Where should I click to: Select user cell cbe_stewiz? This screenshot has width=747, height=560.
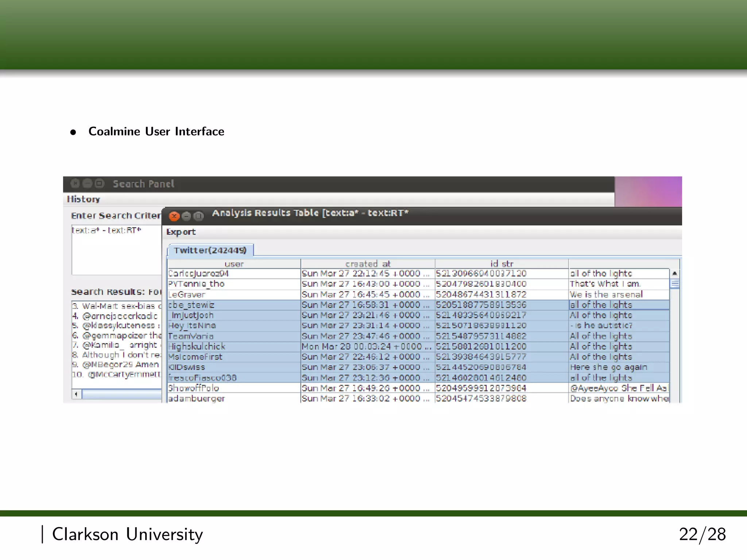click(x=234, y=305)
